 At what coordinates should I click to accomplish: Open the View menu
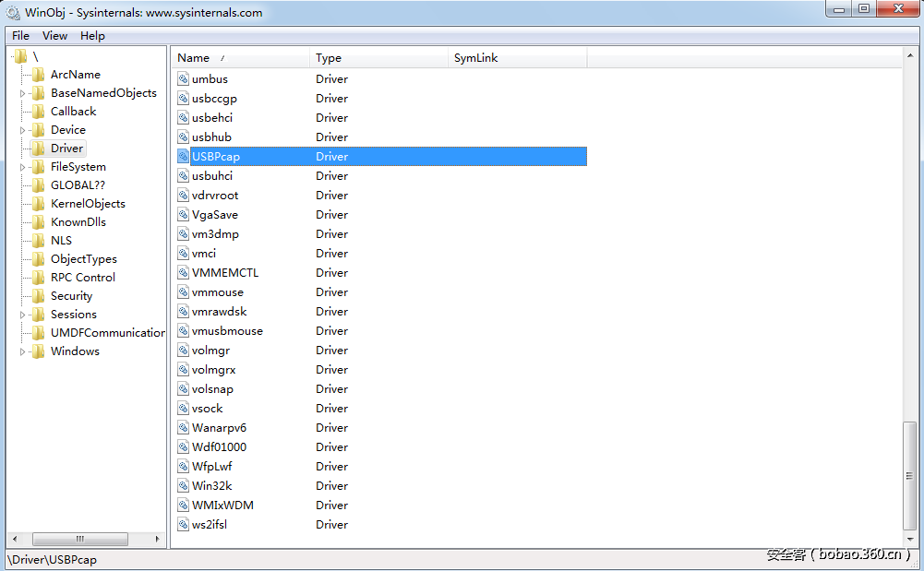tap(54, 36)
